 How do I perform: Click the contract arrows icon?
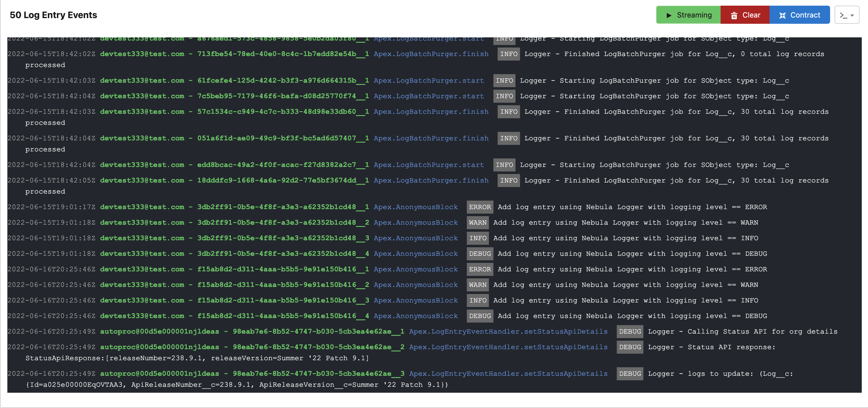tap(782, 15)
